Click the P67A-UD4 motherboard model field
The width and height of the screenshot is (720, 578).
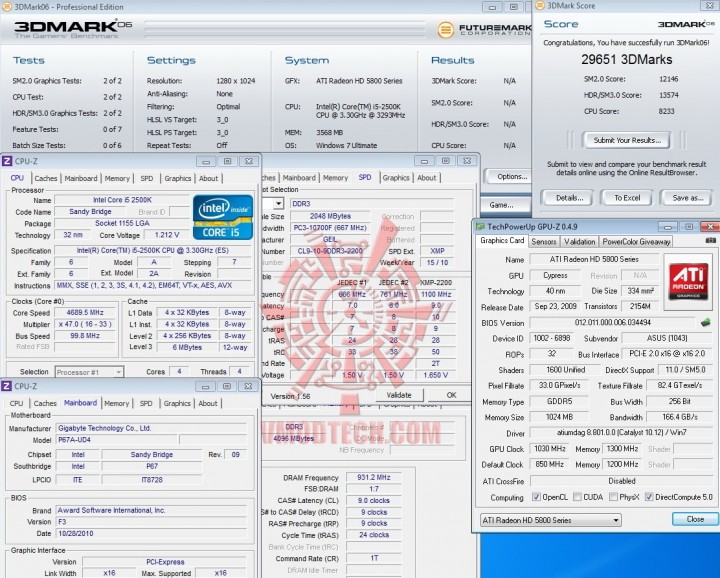pyautogui.click(x=117, y=440)
